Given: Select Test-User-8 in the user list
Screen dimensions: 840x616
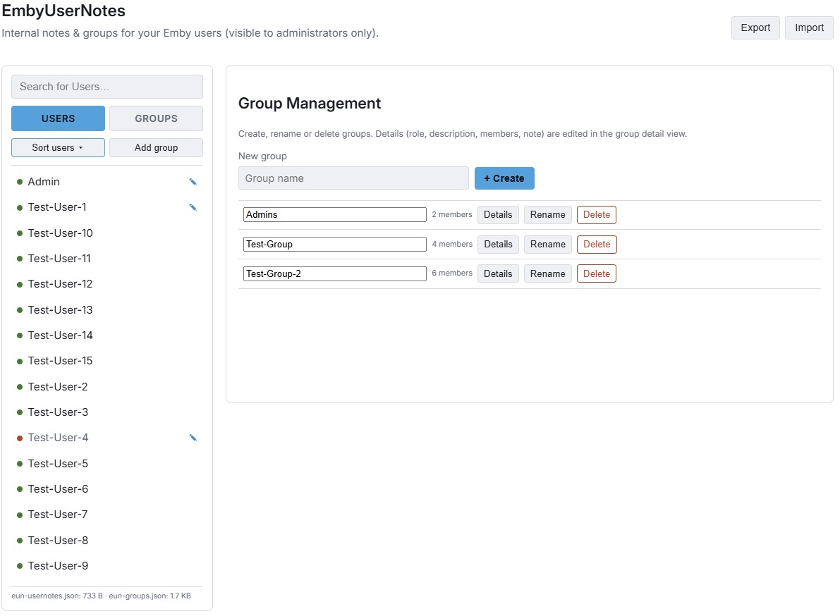Looking at the screenshot, I should pos(107,541).
